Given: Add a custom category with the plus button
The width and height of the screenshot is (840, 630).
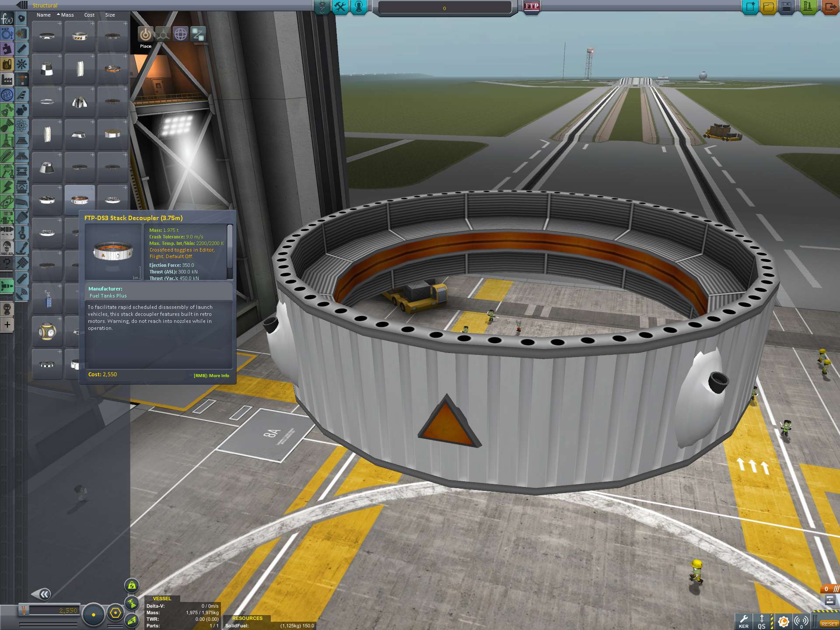Looking at the screenshot, I should 7,325.
